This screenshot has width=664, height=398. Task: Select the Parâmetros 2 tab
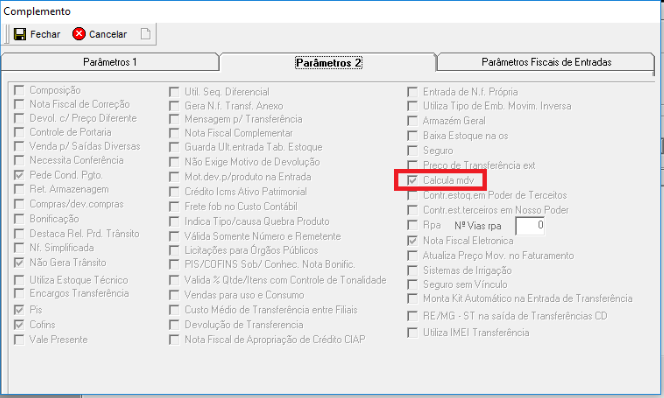(328, 63)
